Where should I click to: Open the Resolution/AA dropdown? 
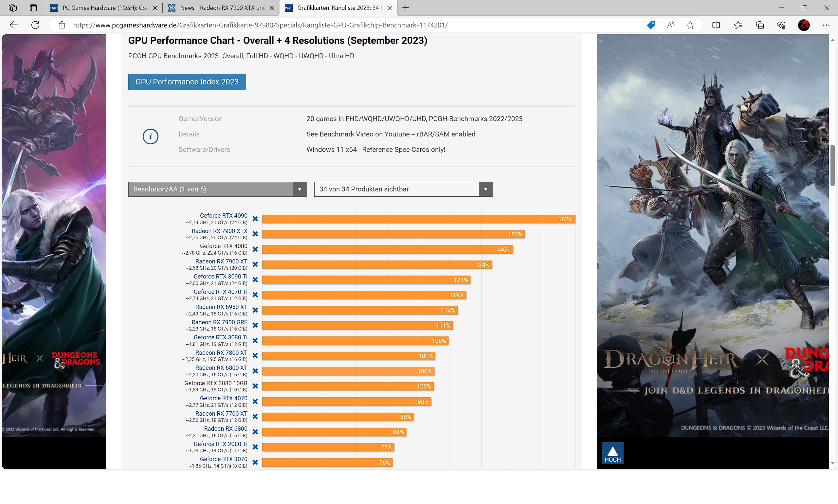pyautogui.click(x=217, y=189)
